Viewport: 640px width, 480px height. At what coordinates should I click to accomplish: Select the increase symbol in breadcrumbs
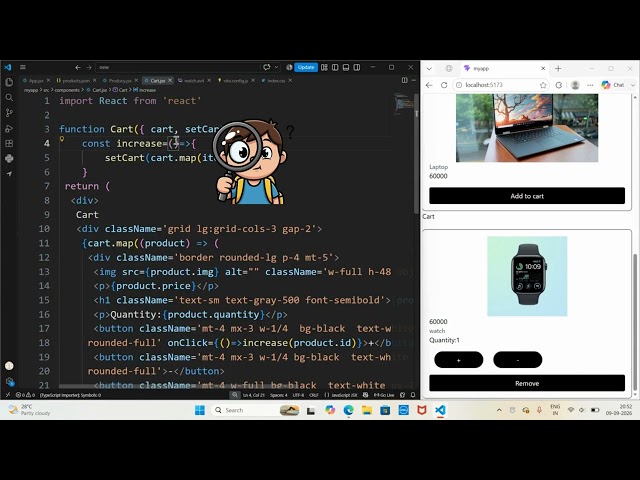pos(144,90)
